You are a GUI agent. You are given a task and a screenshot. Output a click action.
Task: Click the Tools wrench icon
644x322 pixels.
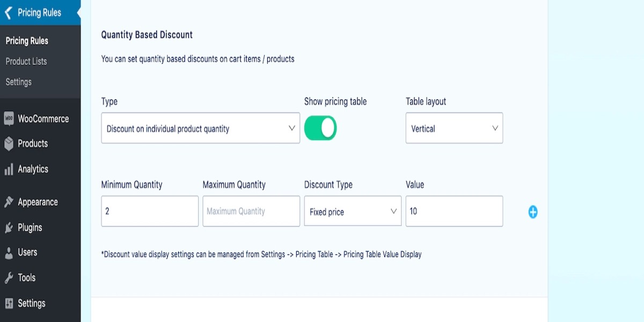click(9, 278)
